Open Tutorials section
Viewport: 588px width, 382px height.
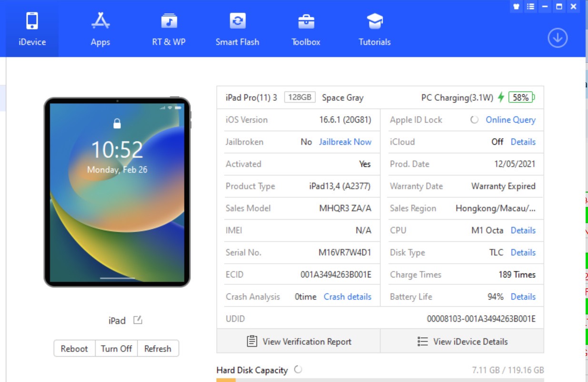[x=374, y=29]
